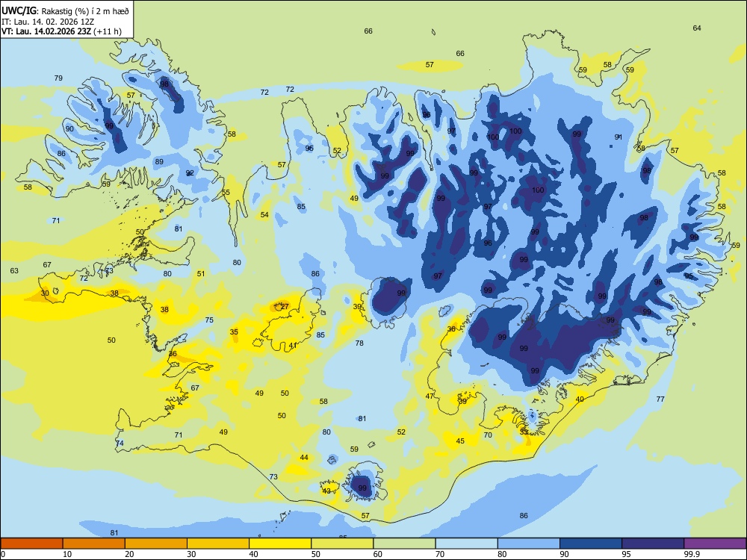Screen dimensions: 747x560
Task: Select the value 30 on the peninsula
Action: coord(45,293)
